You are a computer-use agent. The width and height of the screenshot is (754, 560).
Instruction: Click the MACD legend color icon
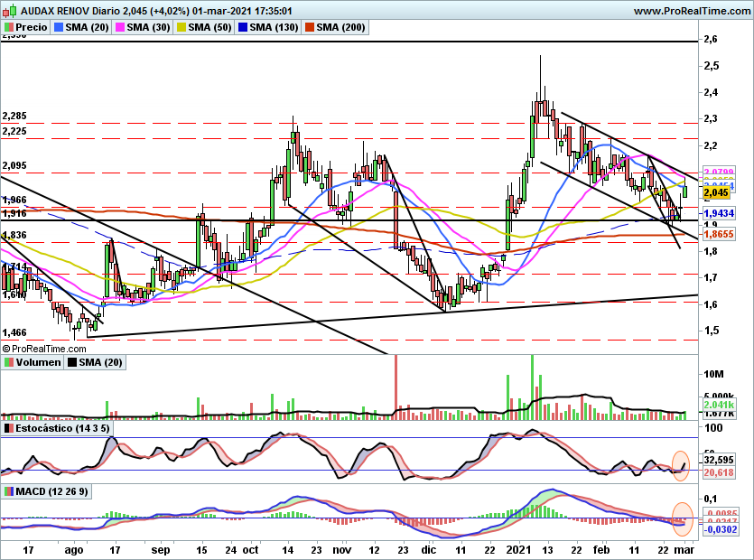tap(9, 491)
